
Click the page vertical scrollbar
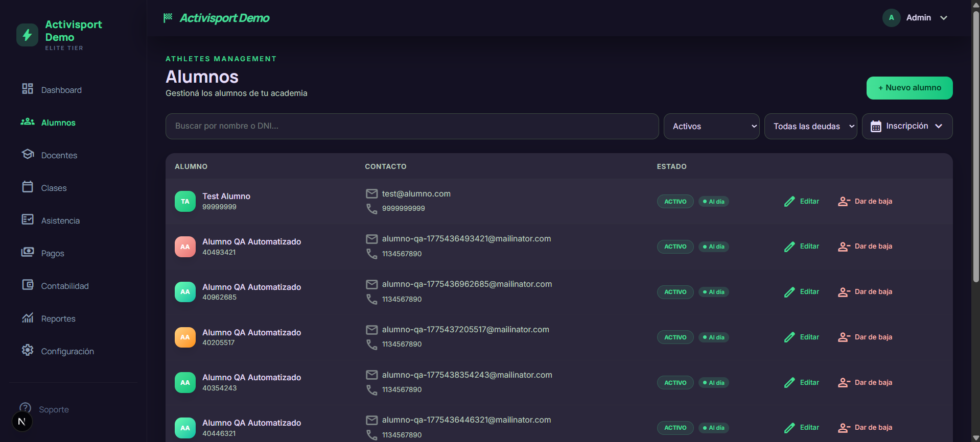(x=976, y=148)
